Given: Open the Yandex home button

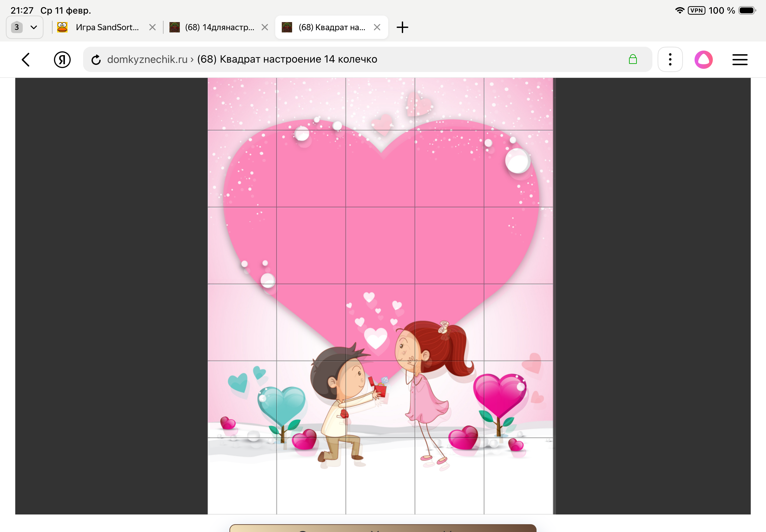Looking at the screenshot, I should coord(62,60).
